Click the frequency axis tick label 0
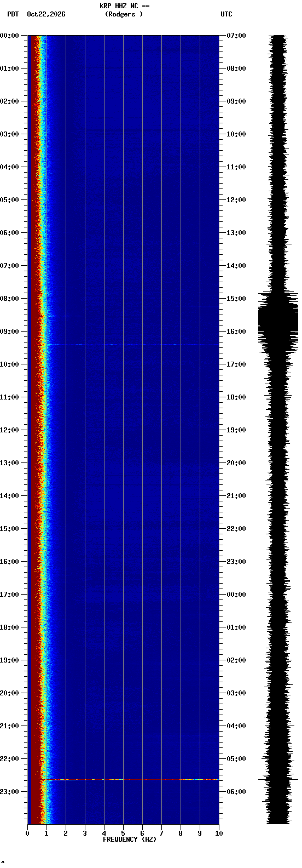The image size is (302, 868). 27,833
